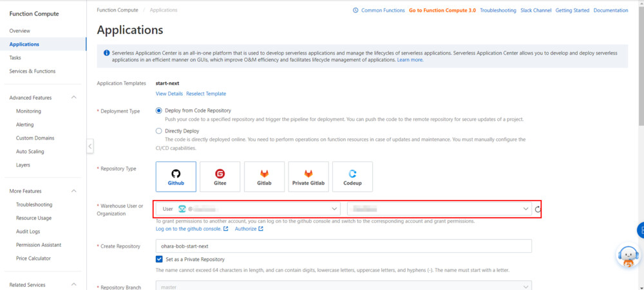
Task: Open Services & Functions in sidebar
Action: pyautogui.click(x=32, y=71)
